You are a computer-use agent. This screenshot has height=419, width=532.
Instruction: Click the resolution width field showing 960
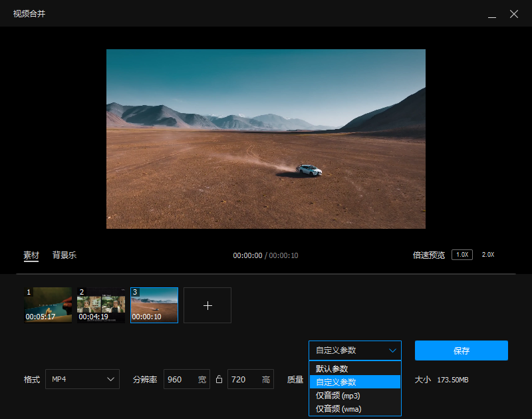tap(180, 379)
